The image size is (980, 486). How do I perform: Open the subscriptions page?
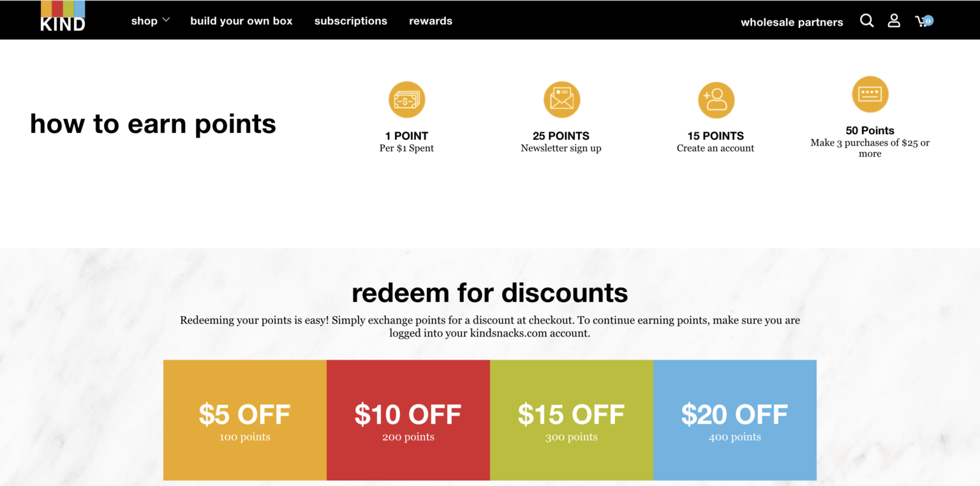coord(351,21)
